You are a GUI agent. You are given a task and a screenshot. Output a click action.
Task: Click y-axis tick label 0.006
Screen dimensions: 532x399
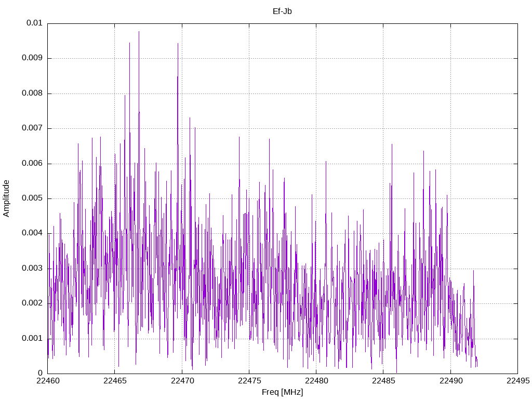click(x=32, y=163)
